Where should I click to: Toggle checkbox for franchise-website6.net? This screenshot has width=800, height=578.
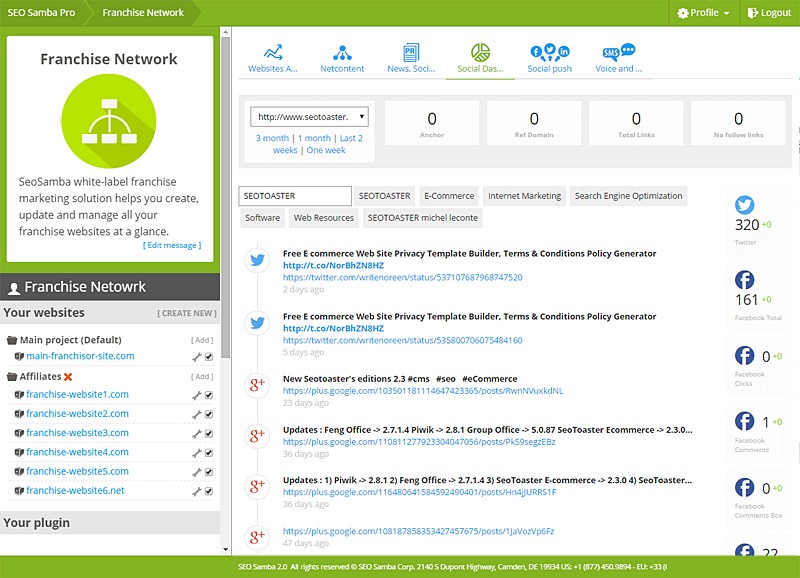point(209,491)
